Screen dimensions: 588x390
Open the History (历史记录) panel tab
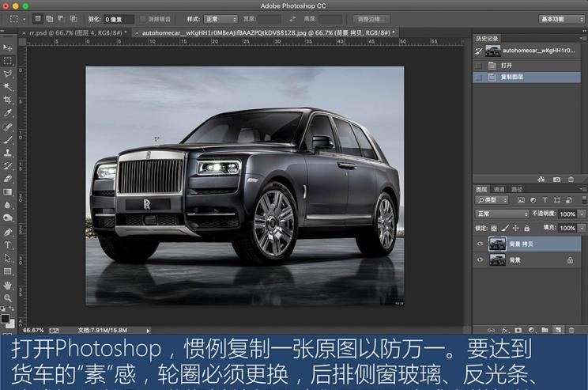pos(487,39)
